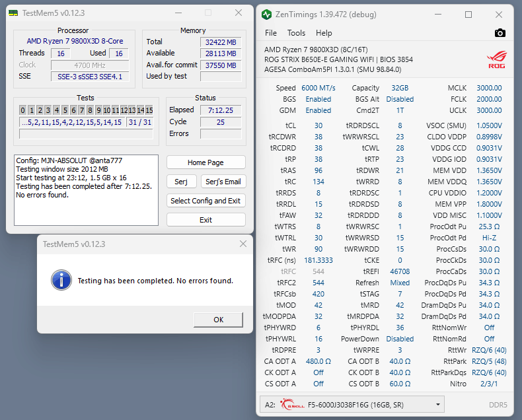Click test number 7 box

coord(81,110)
